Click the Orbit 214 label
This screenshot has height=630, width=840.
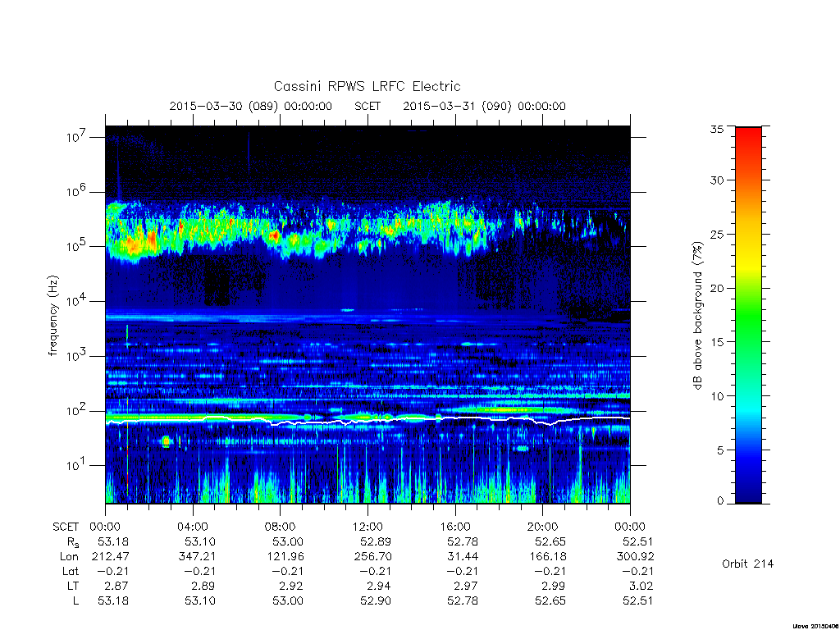(x=747, y=564)
